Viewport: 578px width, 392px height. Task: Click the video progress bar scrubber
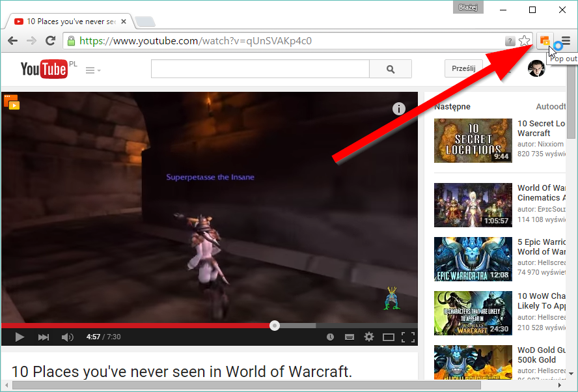[275, 326]
